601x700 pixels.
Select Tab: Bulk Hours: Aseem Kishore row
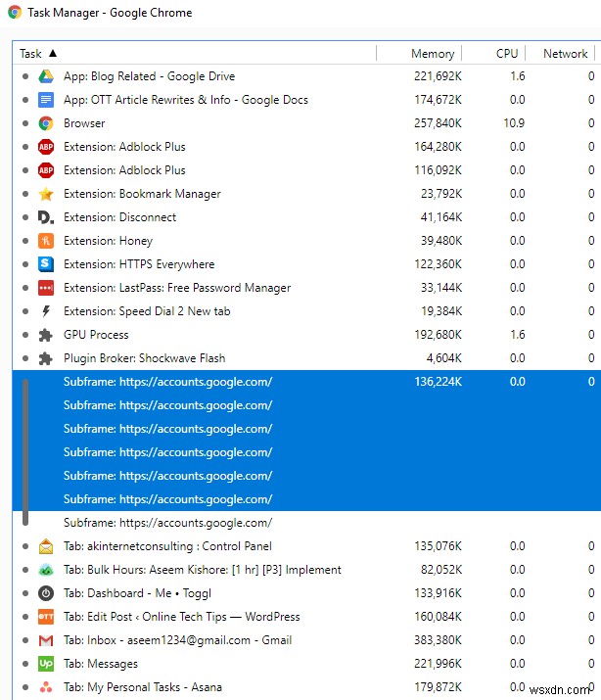tap(306, 570)
